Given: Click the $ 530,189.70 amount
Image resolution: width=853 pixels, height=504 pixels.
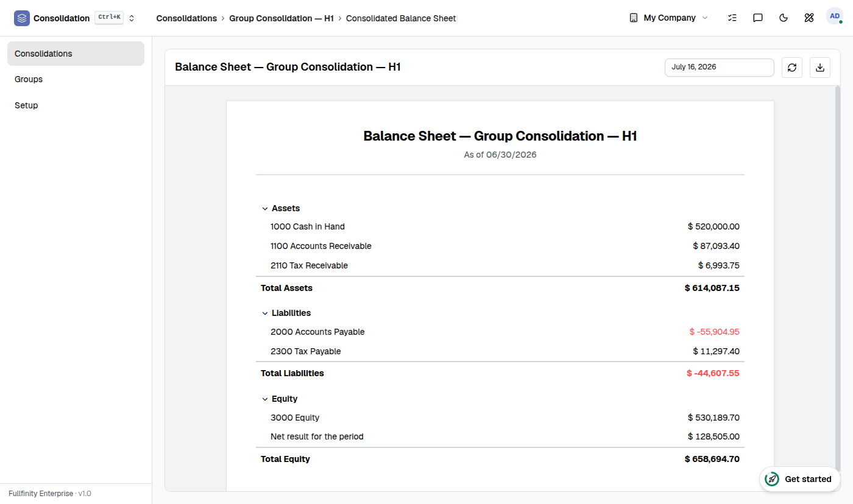Looking at the screenshot, I should point(713,418).
